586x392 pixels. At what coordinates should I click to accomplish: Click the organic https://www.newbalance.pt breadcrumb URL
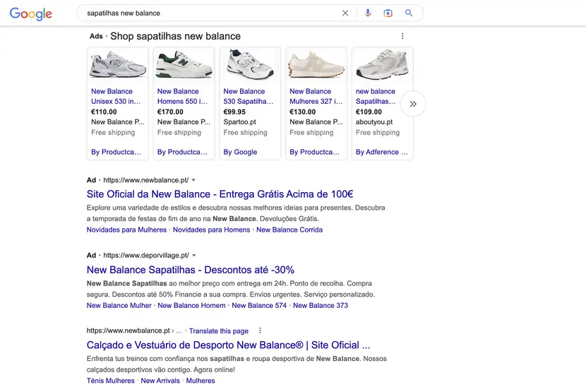click(128, 331)
